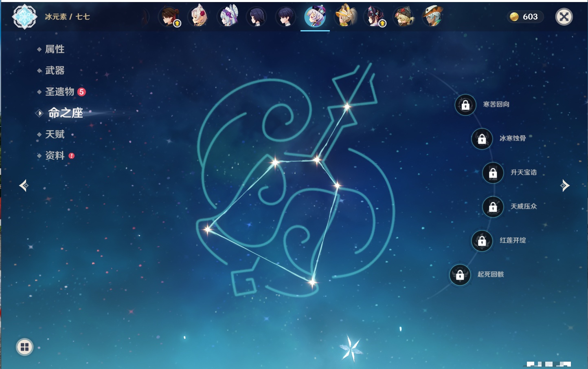Go to the previous character with the left arrow

point(24,186)
